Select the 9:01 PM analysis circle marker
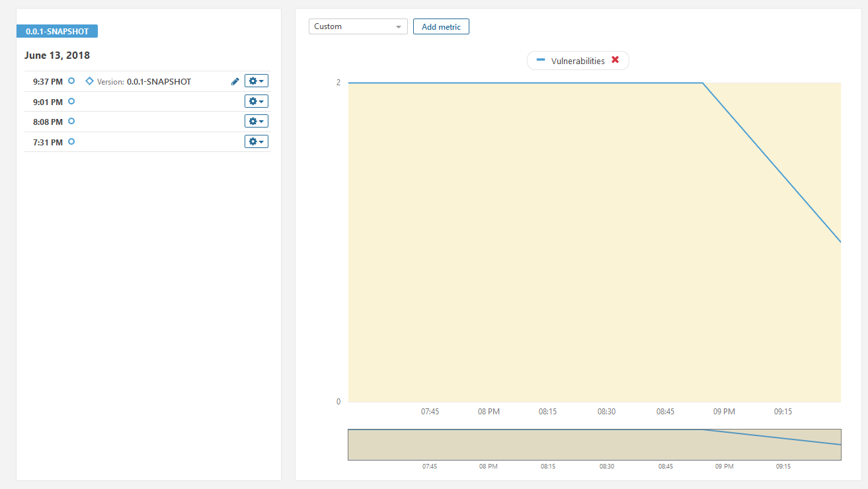The image size is (868, 489). point(71,101)
